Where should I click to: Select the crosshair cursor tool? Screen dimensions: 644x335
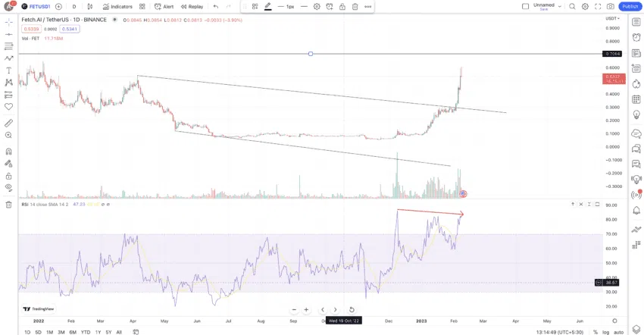[x=8, y=22]
